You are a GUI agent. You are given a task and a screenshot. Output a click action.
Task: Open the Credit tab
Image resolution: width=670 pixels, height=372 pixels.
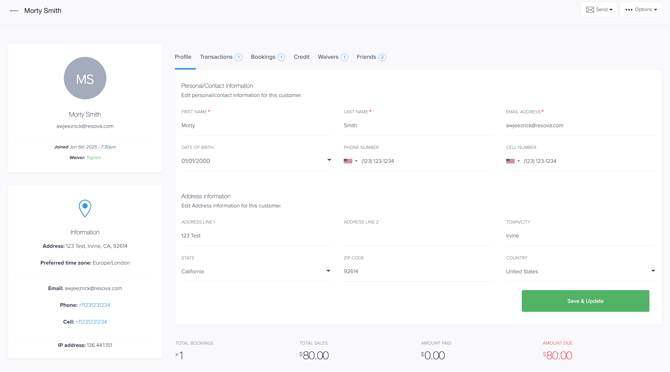tap(301, 57)
